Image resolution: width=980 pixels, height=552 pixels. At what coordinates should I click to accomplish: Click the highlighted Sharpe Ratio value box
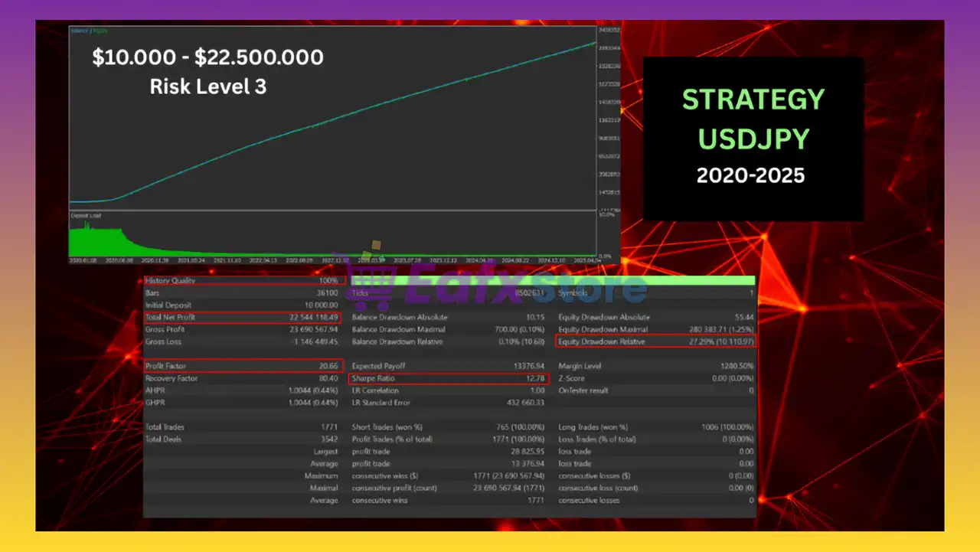click(x=449, y=378)
